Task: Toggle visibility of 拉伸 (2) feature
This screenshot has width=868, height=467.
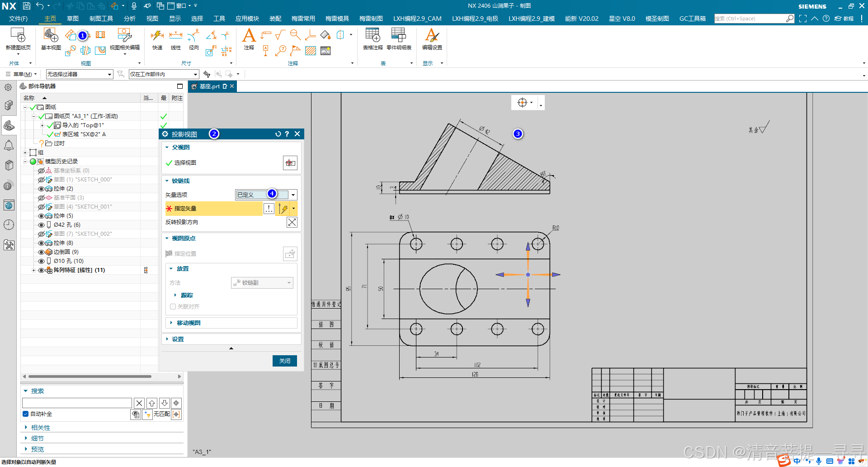Action: pyautogui.click(x=41, y=189)
